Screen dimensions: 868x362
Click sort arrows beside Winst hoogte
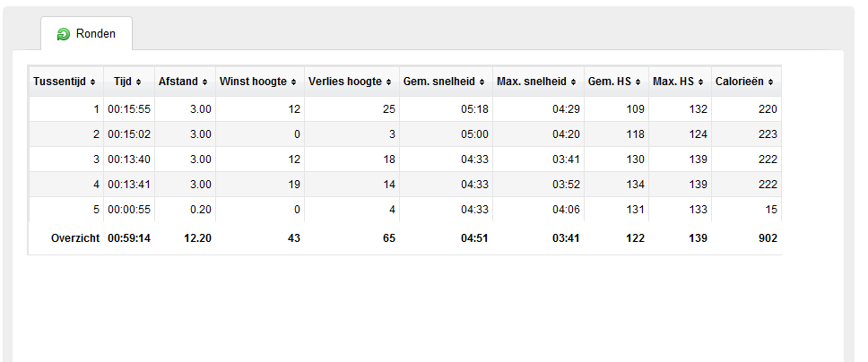[x=293, y=82]
